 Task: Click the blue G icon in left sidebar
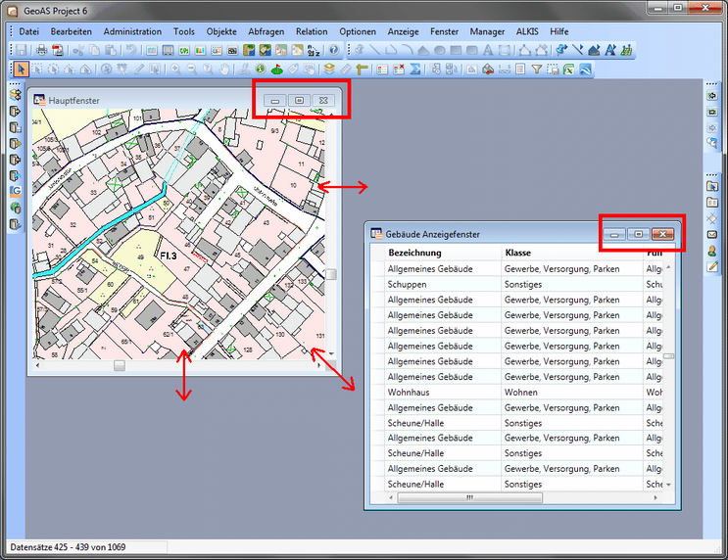[16, 191]
